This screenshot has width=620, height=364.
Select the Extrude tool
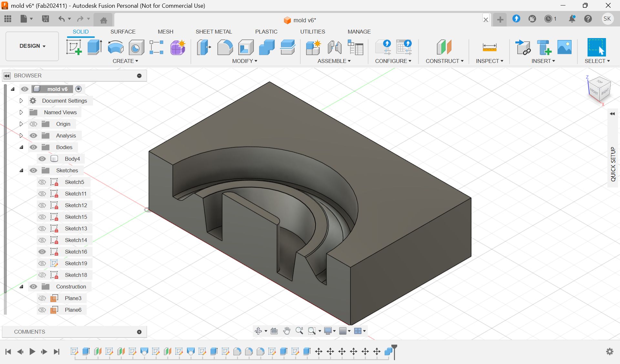pos(95,47)
